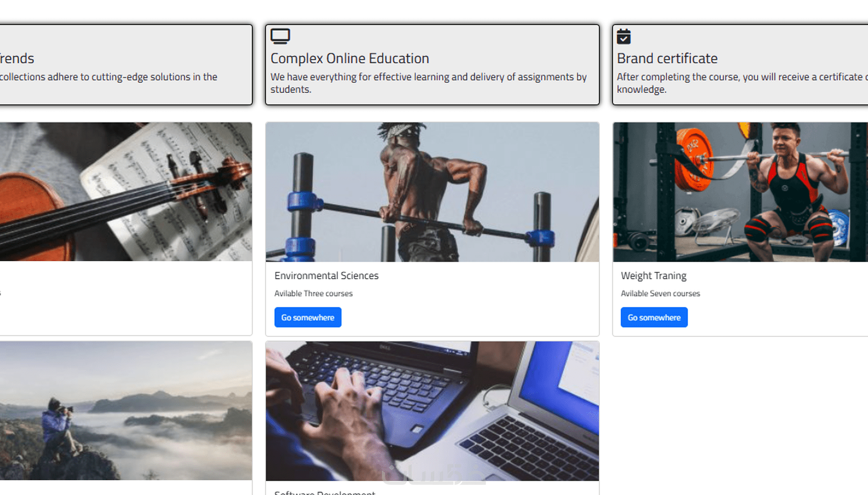Viewport: 868px width, 495px height.
Task: Select the Weight Traning card title
Action: pos(654,276)
